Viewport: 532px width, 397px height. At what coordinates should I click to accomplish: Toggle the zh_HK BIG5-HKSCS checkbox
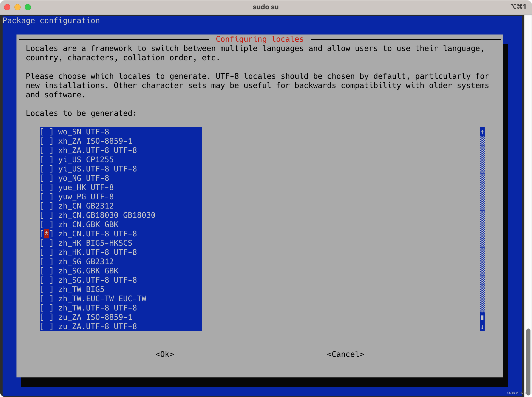[47, 243]
